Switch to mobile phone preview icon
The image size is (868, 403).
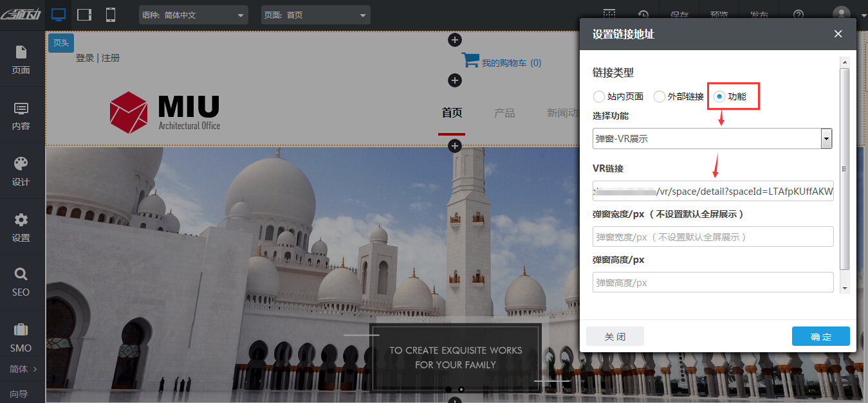click(x=111, y=15)
